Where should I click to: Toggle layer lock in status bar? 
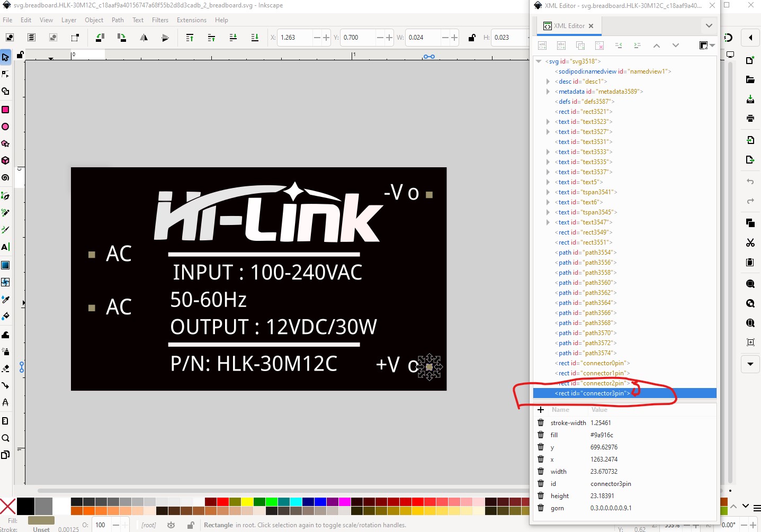(190, 525)
